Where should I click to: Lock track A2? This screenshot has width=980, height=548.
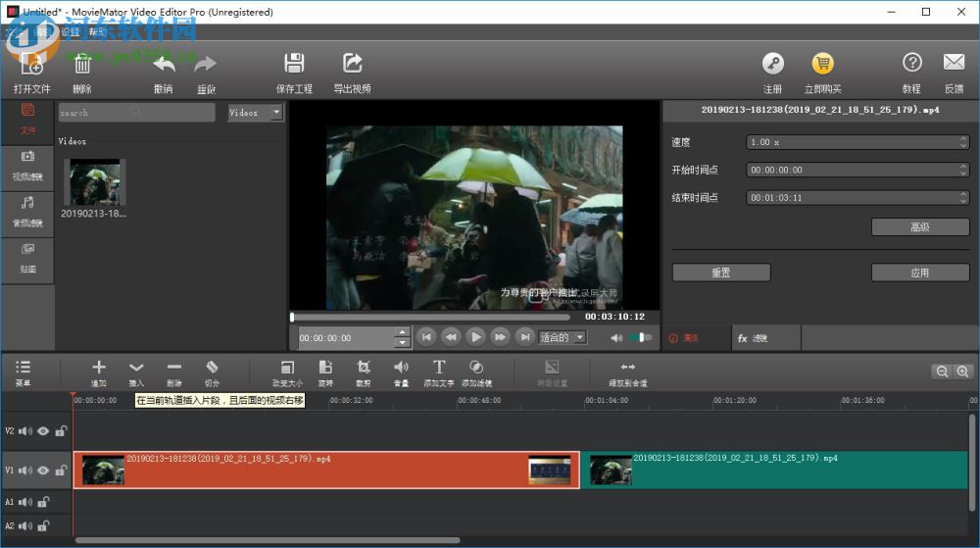coord(43,526)
